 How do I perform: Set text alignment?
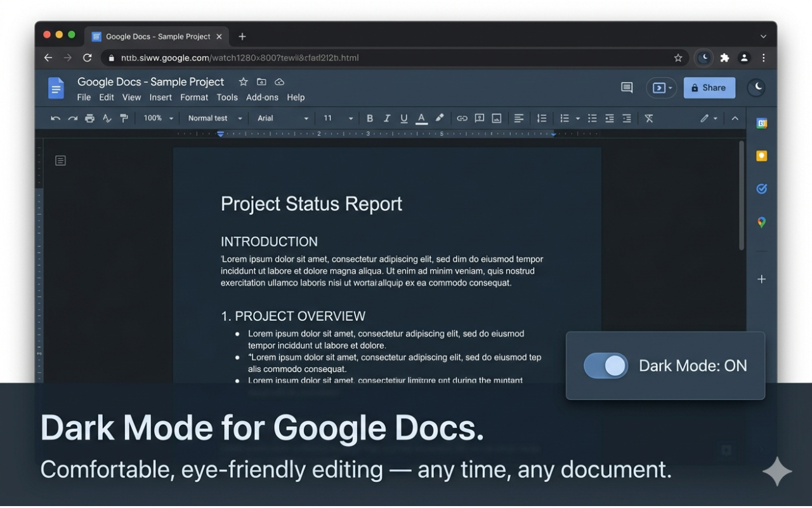[x=519, y=118]
